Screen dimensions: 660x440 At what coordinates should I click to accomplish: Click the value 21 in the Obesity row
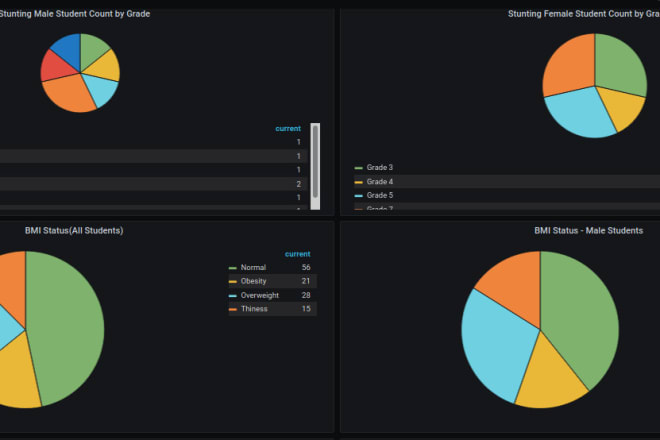306,281
